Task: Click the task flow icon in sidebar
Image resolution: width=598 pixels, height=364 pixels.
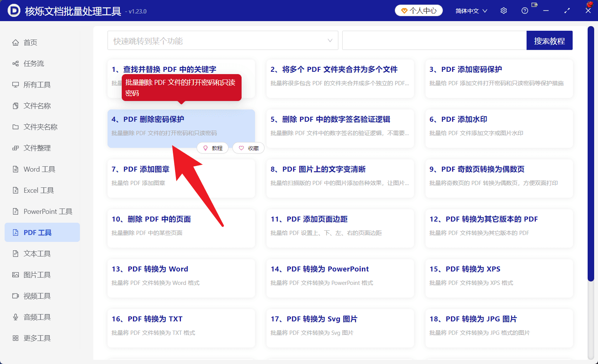Action: pos(15,64)
